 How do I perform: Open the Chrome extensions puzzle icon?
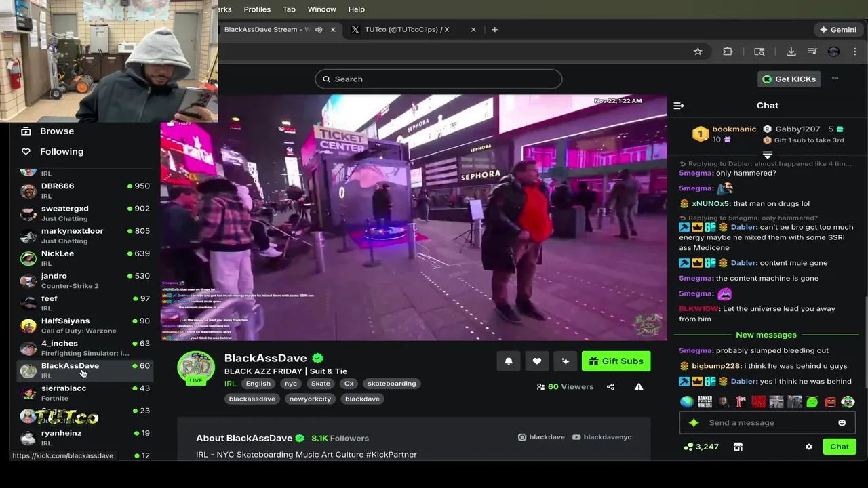[728, 52]
